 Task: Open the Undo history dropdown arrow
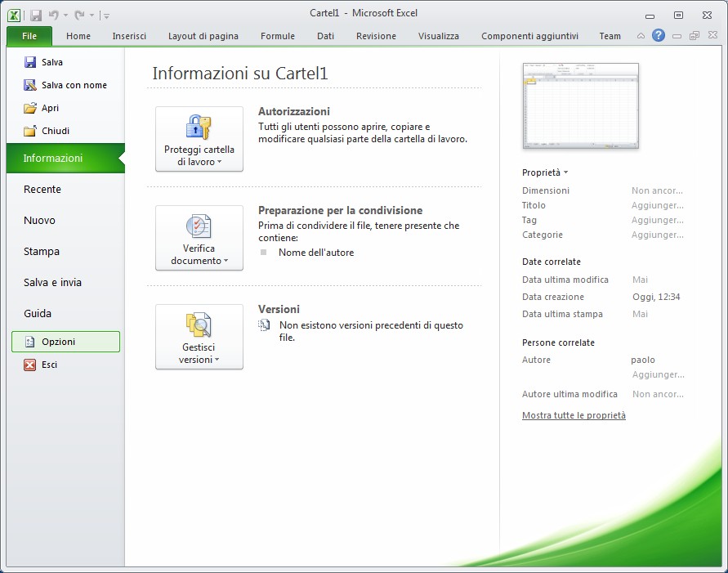click(x=65, y=16)
